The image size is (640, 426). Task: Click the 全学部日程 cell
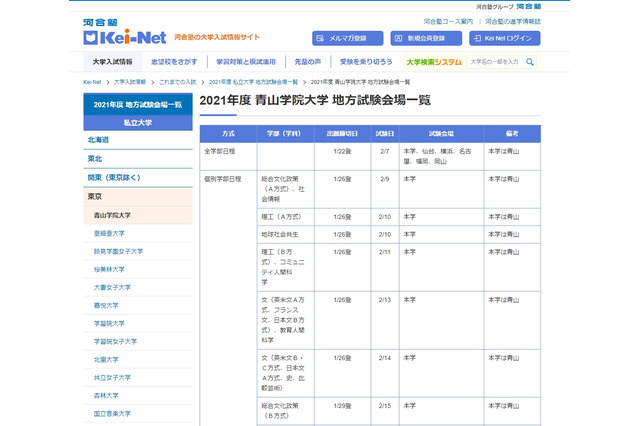(228, 156)
